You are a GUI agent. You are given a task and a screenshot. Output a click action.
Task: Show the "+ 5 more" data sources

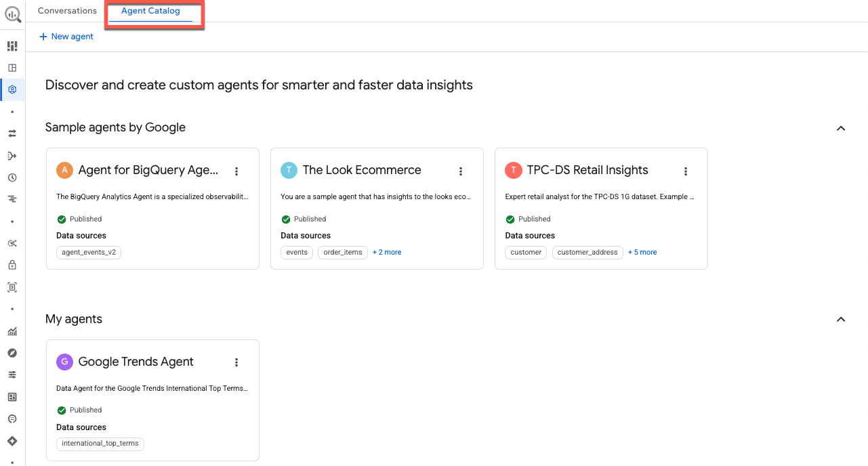click(642, 252)
